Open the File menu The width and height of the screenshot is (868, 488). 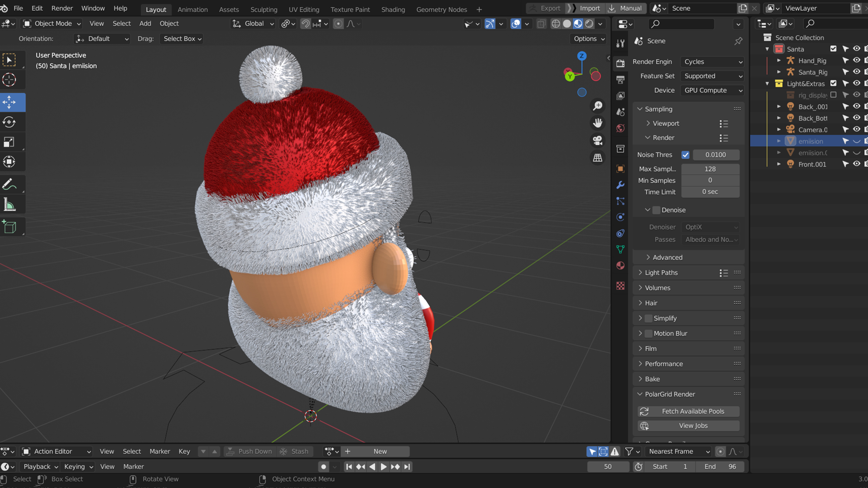pos(18,8)
